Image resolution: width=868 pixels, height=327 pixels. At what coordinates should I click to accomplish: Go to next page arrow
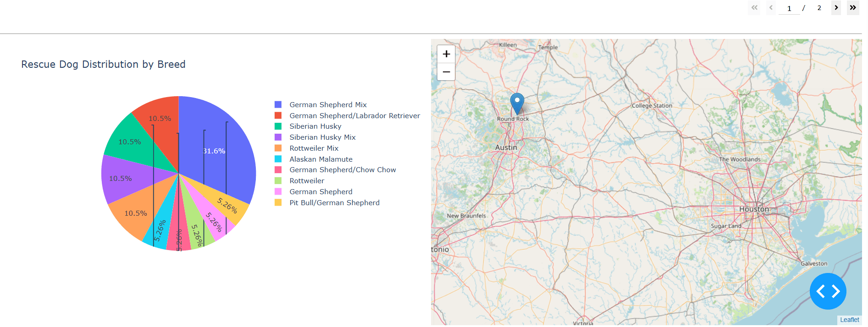(x=836, y=8)
